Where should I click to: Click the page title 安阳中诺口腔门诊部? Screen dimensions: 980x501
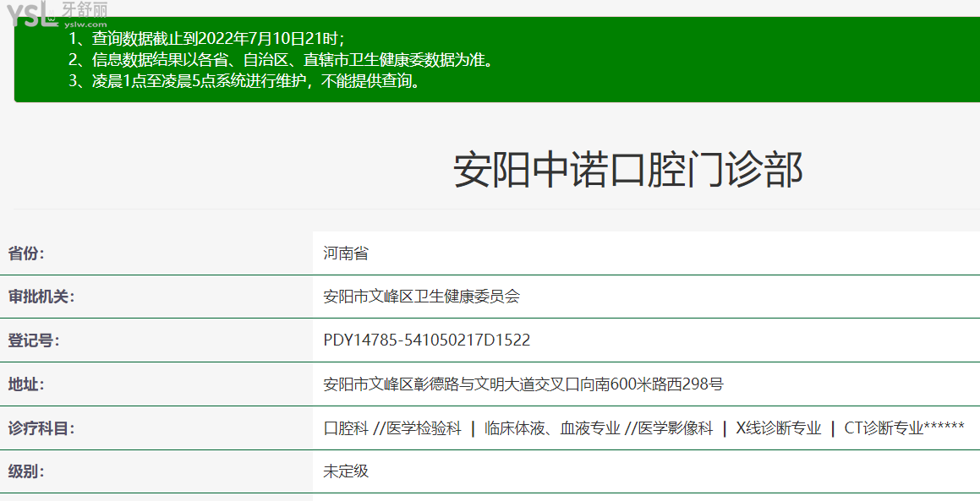(627, 169)
